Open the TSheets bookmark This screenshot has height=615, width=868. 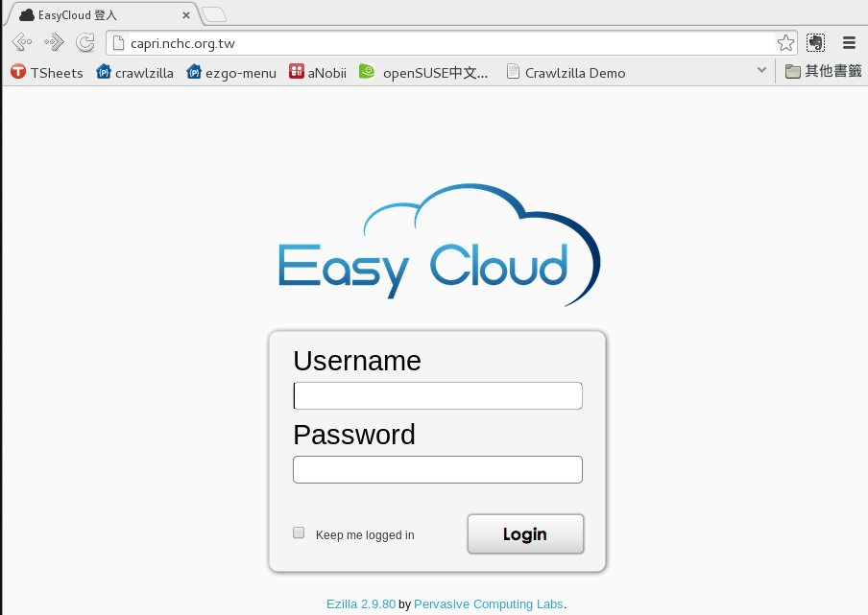(x=47, y=73)
